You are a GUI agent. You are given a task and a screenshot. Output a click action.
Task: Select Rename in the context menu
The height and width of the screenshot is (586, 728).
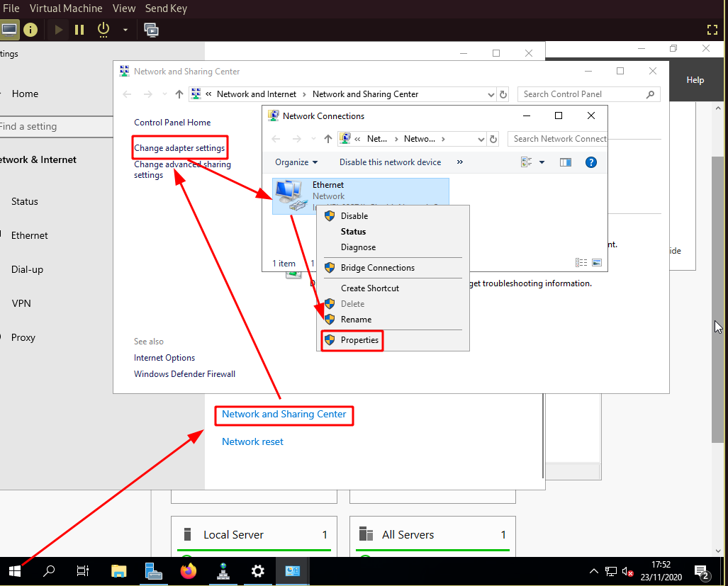point(393,320)
